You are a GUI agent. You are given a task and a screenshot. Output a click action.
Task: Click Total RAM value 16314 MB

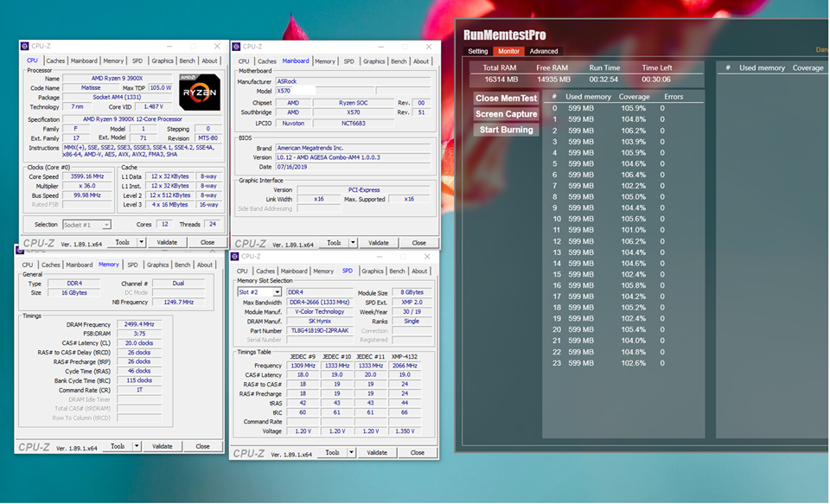point(501,80)
